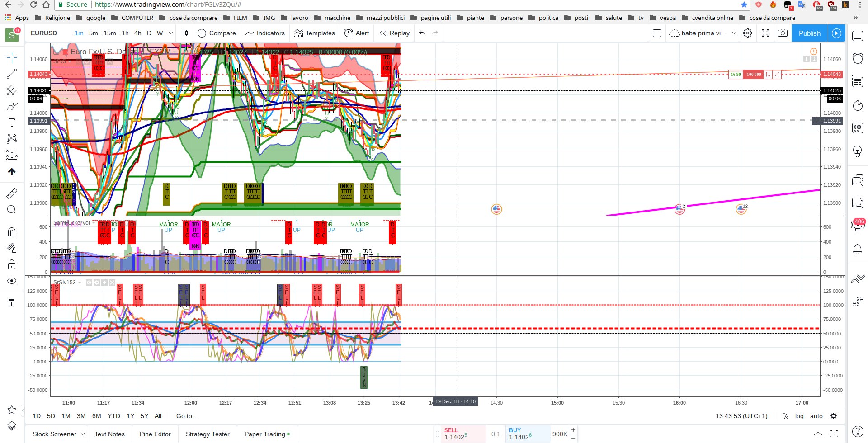
Task: Toggle auto scale
Action: [816, 416]
